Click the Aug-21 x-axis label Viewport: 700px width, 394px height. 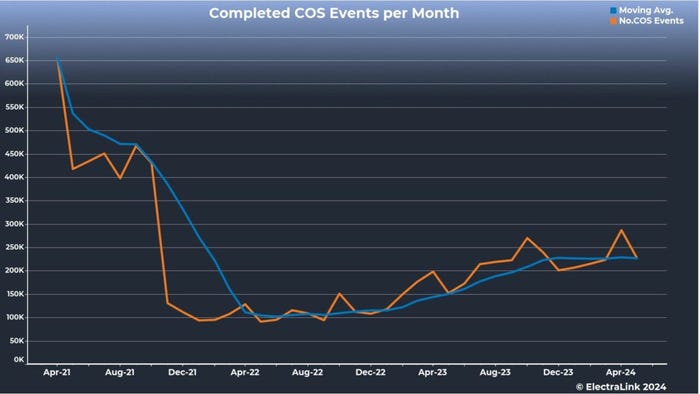pyautogui.click(x=120, y=372)
